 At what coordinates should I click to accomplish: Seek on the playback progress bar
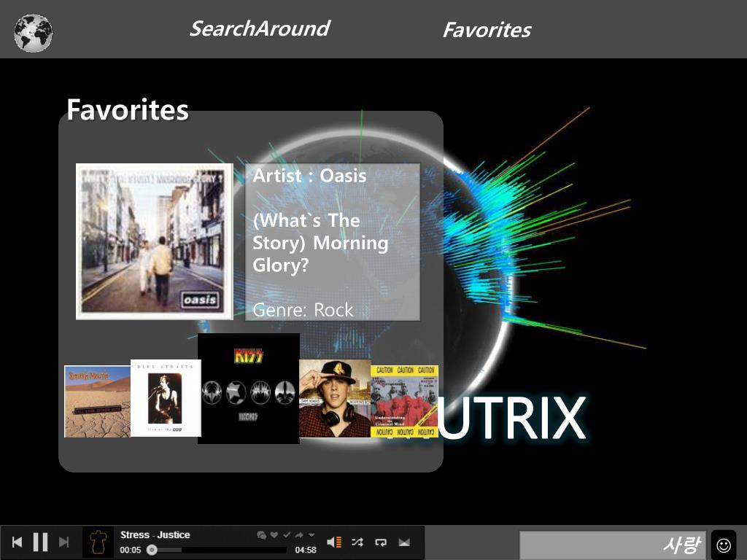tap(217, 550)
